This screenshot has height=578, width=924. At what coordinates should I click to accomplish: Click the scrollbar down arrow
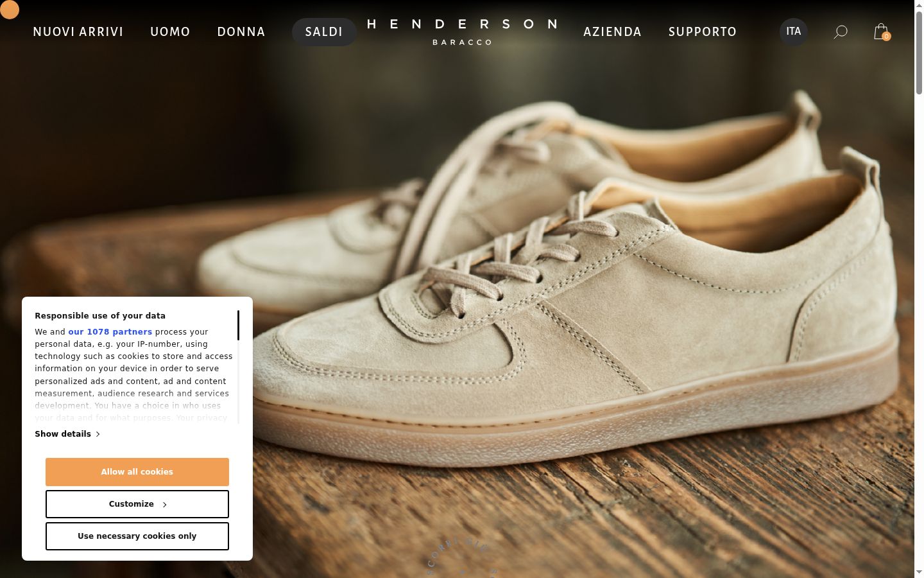click(919, 572)
